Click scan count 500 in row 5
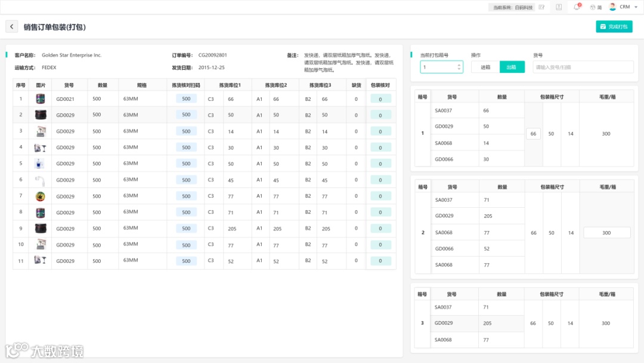This screenshot has width=644, height=363. [186, 164]
